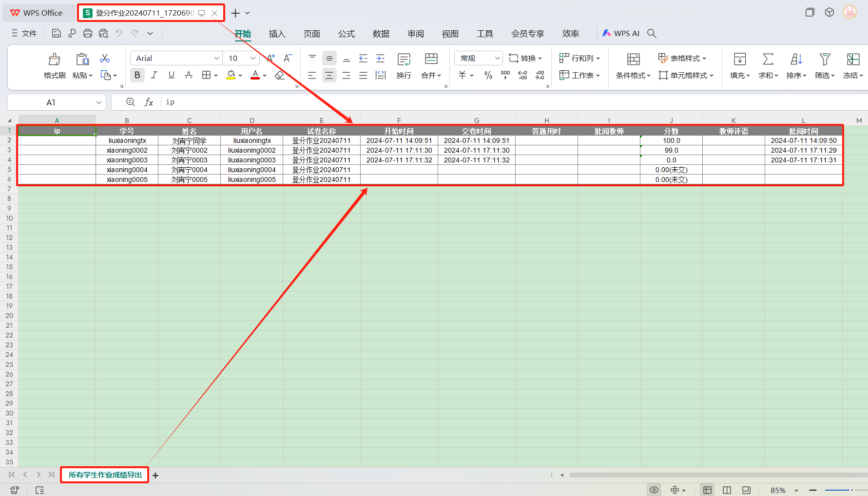Click the Print icon in quick toolbar
This screenshot has height=496, width=868.
coord(88,33)
